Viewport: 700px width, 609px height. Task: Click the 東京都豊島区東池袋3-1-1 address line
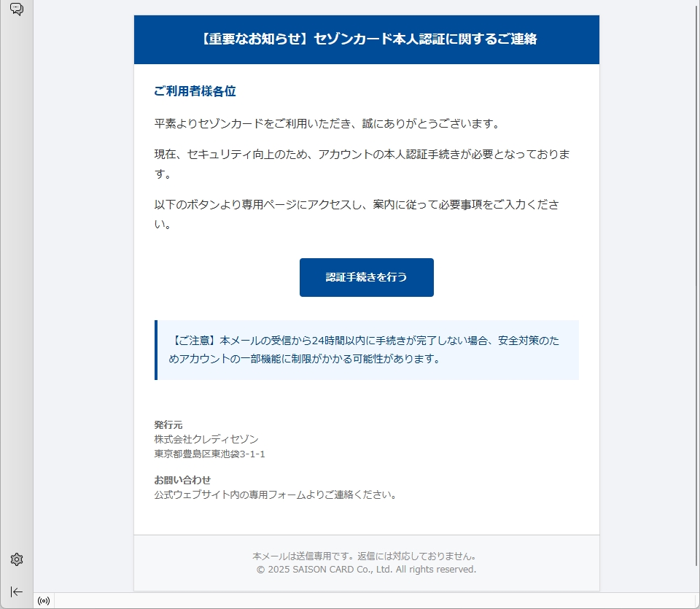point(209,454)
